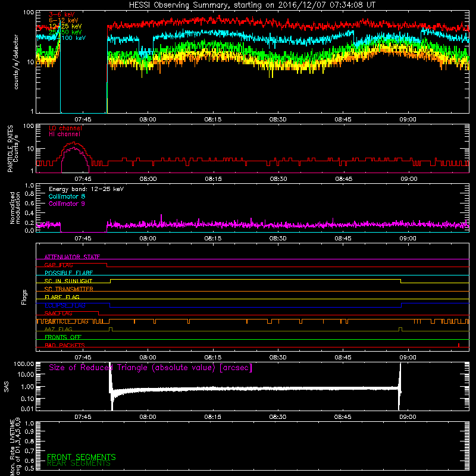Image resolution: width=476 pixels, height=476 pixels.
Task: Select the Collimator 8 legend entry
Action: 67,196
